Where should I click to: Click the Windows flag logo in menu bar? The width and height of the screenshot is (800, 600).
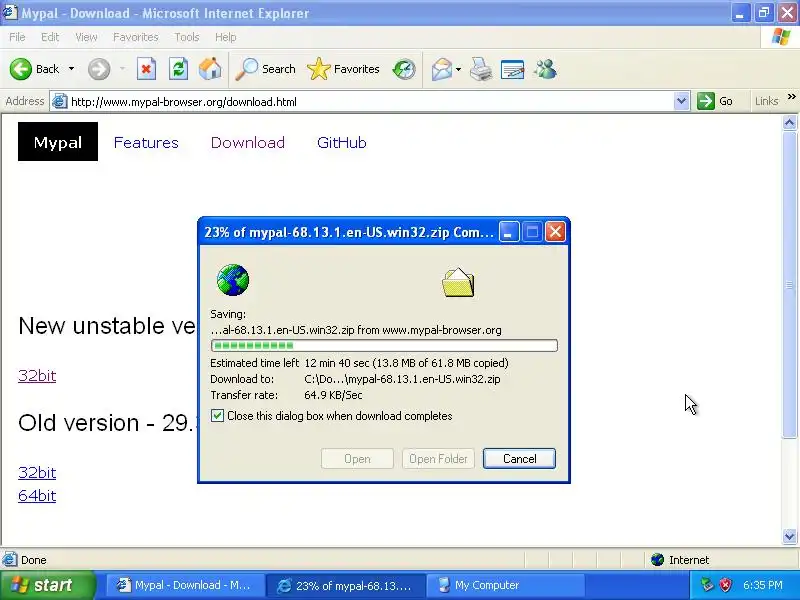[781, 37]
